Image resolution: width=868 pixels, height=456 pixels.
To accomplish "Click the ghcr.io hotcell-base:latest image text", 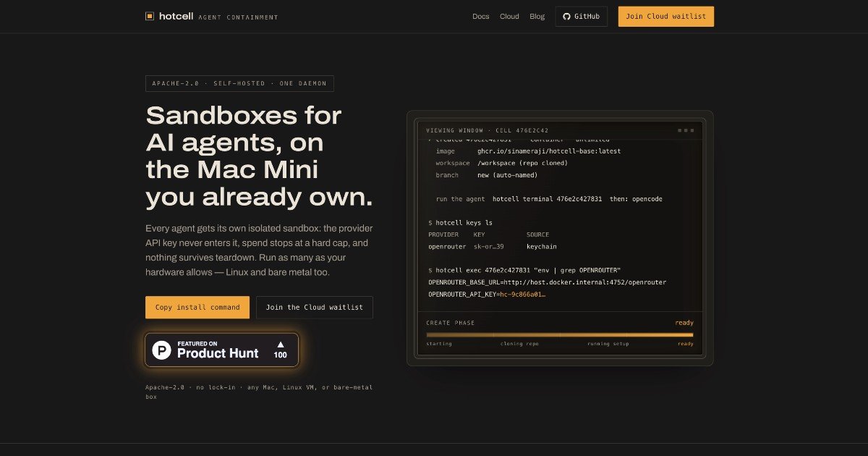I will pos(549,151).
